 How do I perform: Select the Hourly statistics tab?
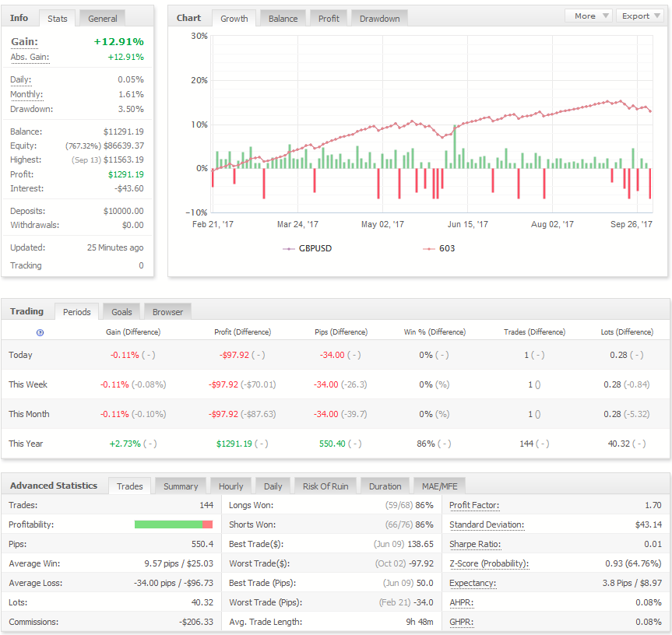[230, 486]
